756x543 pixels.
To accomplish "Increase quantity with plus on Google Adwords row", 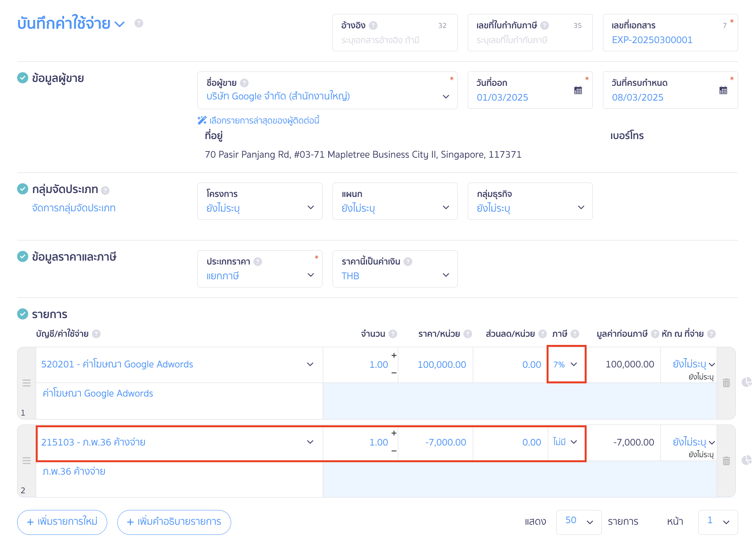I will tap(394, 355).
